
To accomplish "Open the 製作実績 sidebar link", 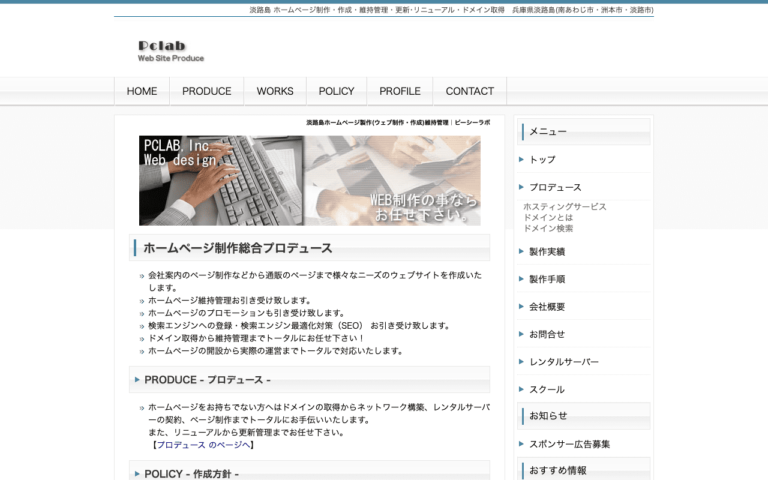I will coord(547,251).
